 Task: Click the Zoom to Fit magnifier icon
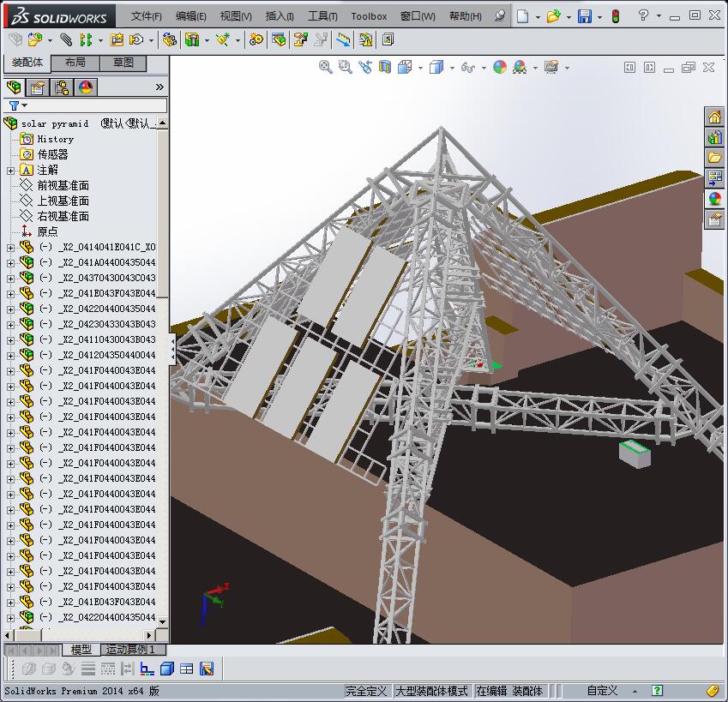[326, 67]
